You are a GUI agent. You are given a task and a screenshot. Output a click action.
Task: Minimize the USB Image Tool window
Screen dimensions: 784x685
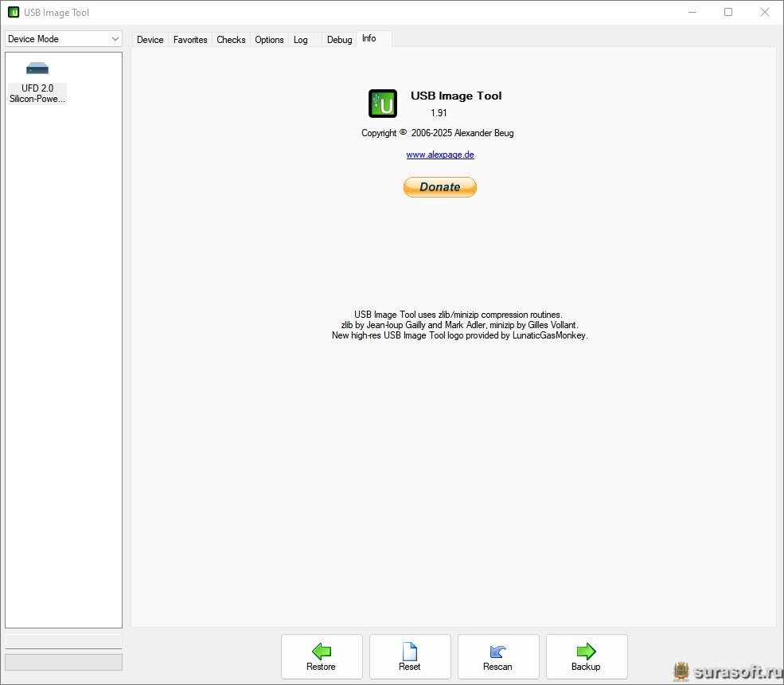click(x=692, y=13)
